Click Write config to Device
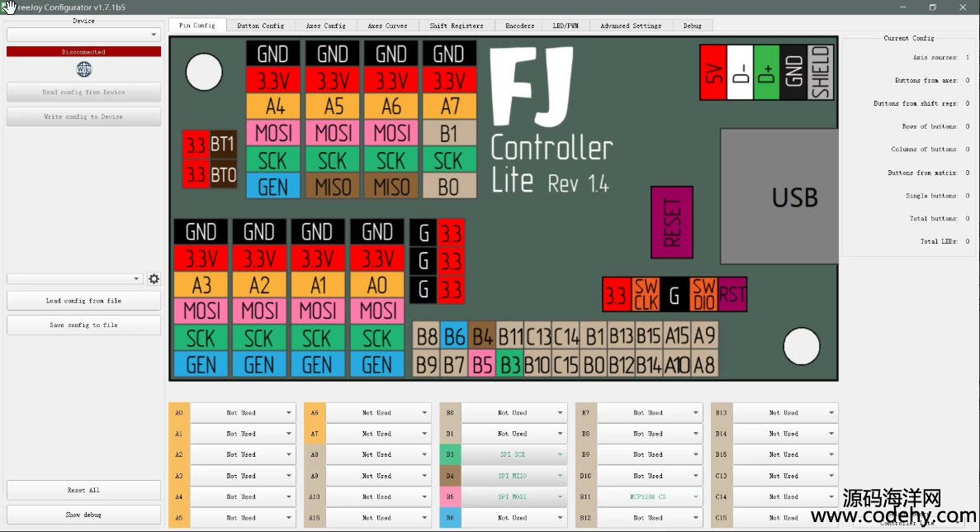This screenshot has width=980, height=532. coord(83,116)
